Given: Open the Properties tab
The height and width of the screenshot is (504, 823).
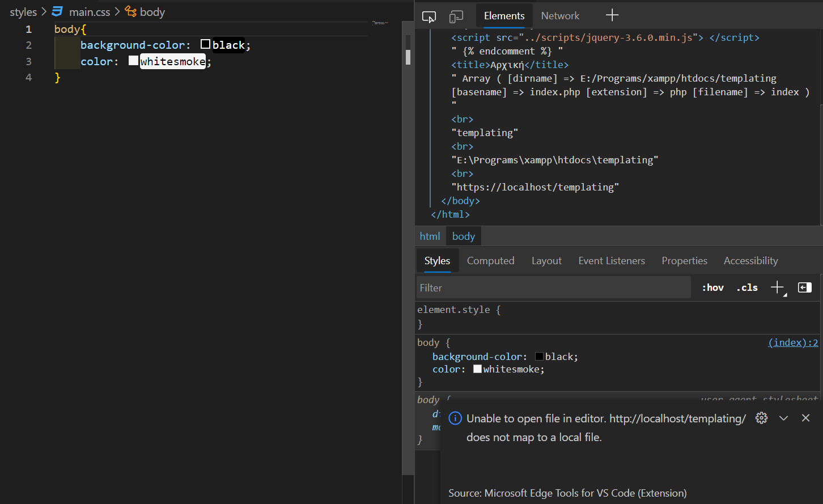Looking at the screenshot, I should pos(684,261).
